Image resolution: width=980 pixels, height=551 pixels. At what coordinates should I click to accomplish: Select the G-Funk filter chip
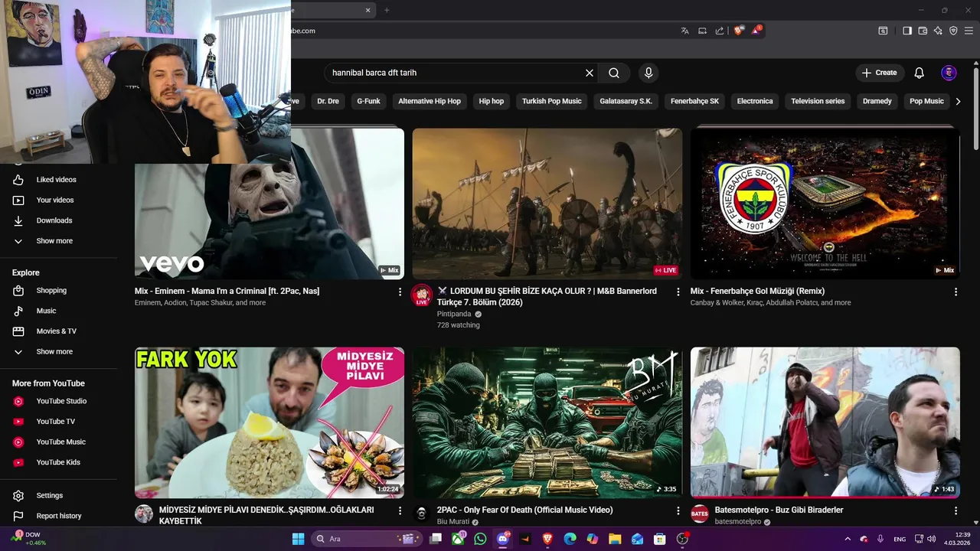coord(368,101)
